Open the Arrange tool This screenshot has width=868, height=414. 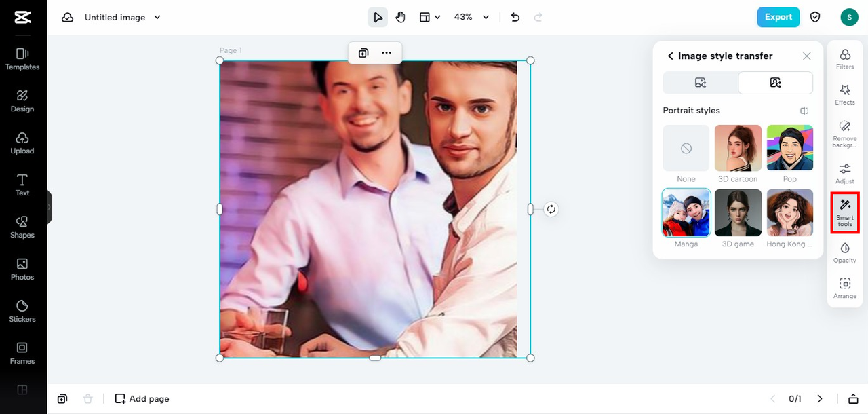(845, 288)
